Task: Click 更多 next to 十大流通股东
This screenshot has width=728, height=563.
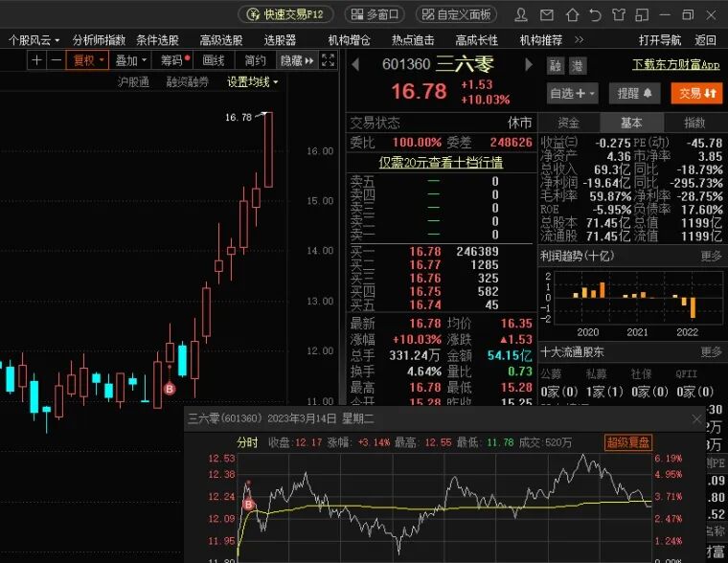Action: click(711, 352)
